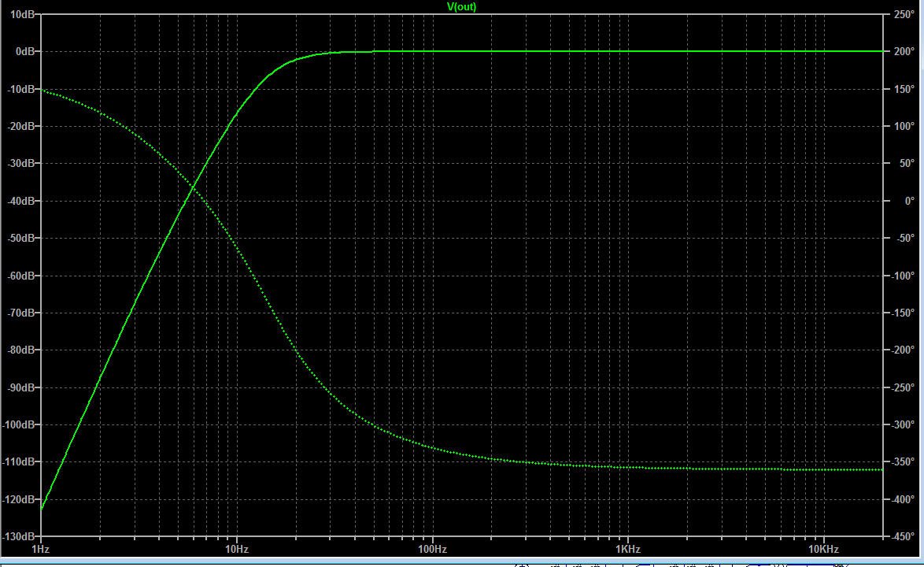Click the -450° phase axis label
Viewport: 924px width, 567px height.
click(902, 537)
